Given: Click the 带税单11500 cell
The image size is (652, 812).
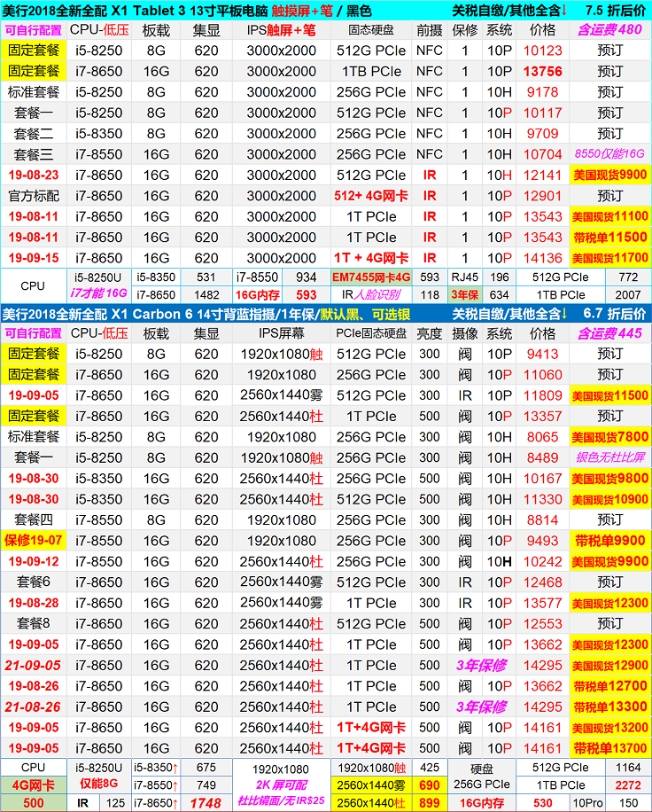Looking at the screenshot, I should [x=609, y=238].
